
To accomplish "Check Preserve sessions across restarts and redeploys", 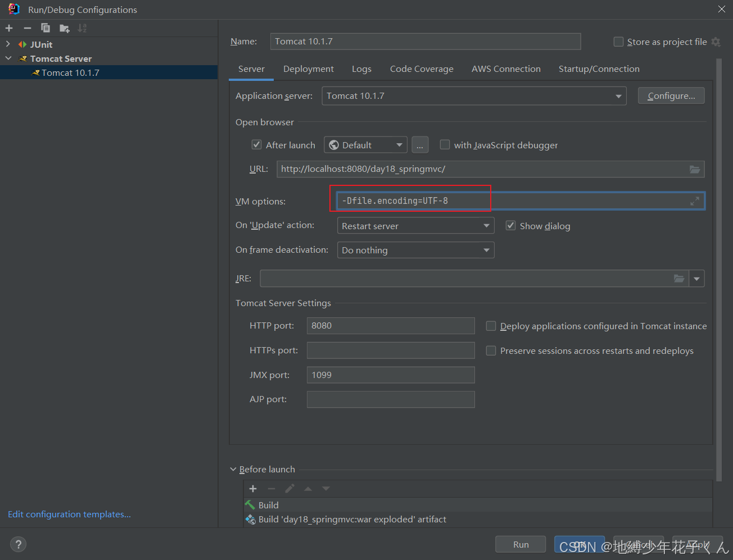I will (491, 351).
